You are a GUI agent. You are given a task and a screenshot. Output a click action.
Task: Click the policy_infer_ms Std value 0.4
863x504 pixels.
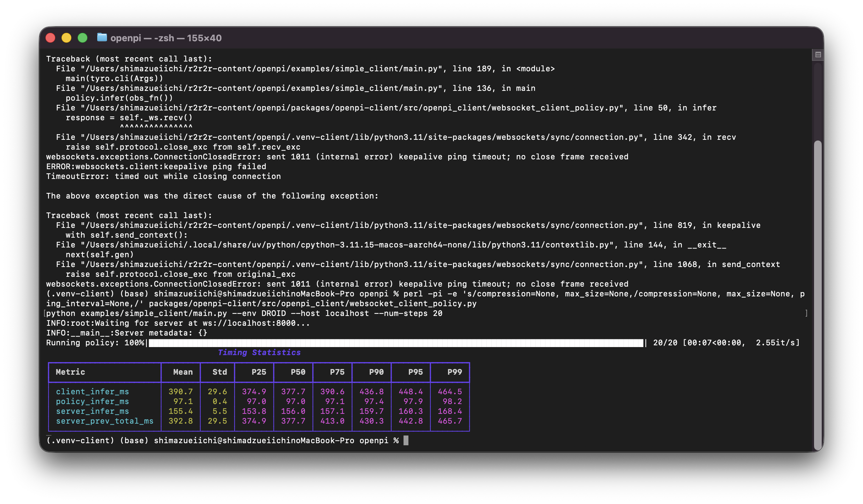[220, 401]
